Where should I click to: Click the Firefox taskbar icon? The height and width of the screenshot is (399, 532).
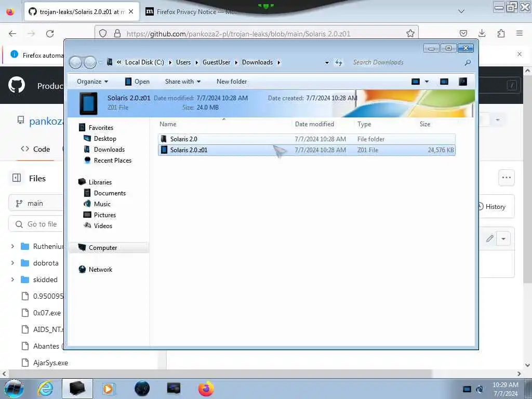point(206,389)
